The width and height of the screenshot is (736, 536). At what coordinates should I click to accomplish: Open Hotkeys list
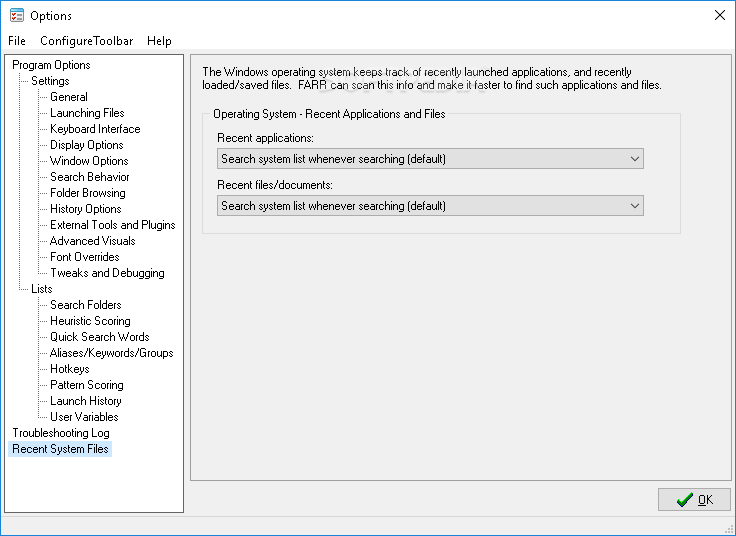point(69,368)
